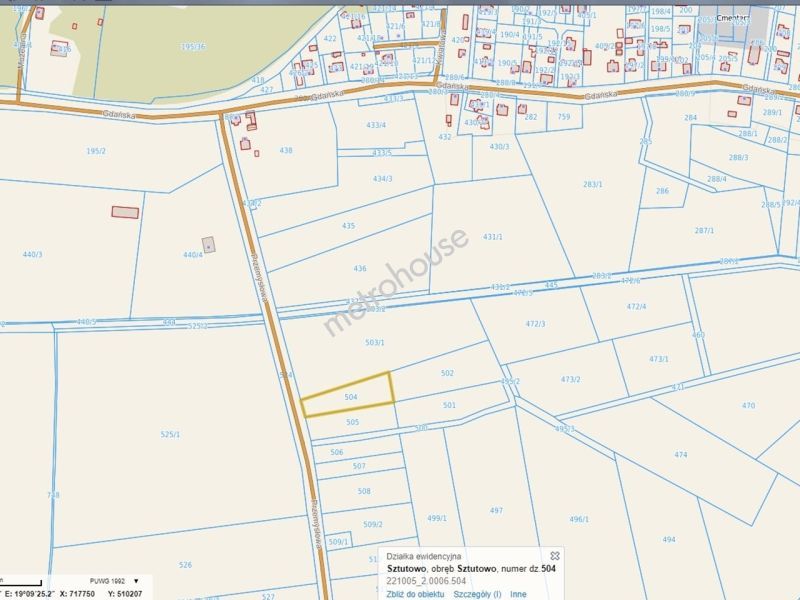The image size is (800, 600).
Task: Select the highlighted parcel 504 label
Action: (x=351, y=397)
